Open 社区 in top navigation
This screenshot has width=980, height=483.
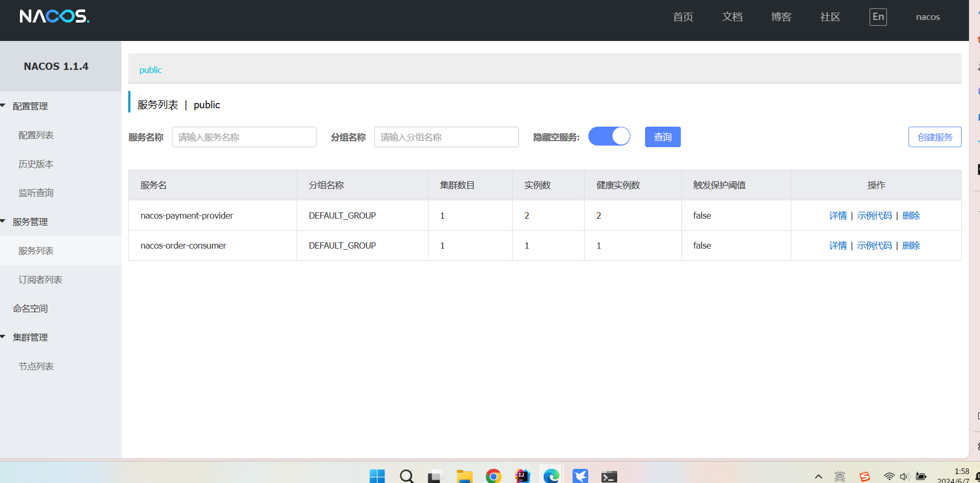pyautogui.click(x=830, y=17)
